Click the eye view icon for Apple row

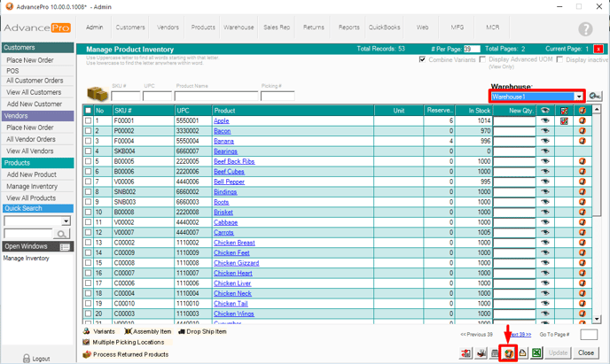point(545,120)
